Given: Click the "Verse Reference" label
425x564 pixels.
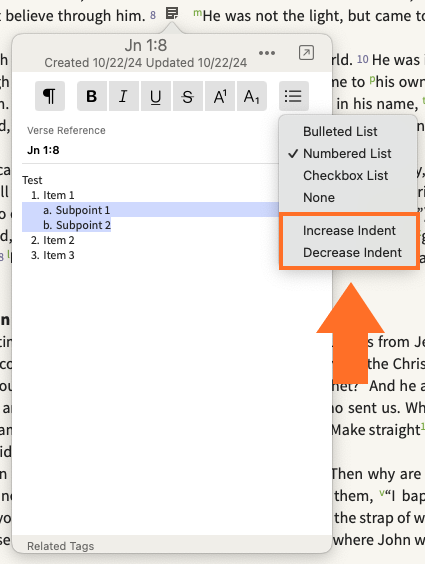Looking at the screenshot, I should [x=66, y=131].
